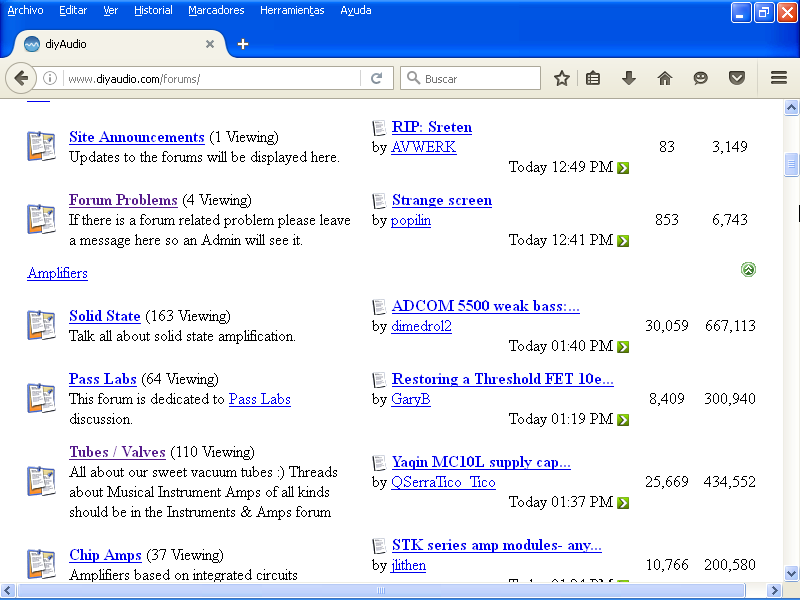Image resolution: width=800 pixels, height=600 pixels.
Task: Open the downloads arrow icon
Action: [629, 79]
